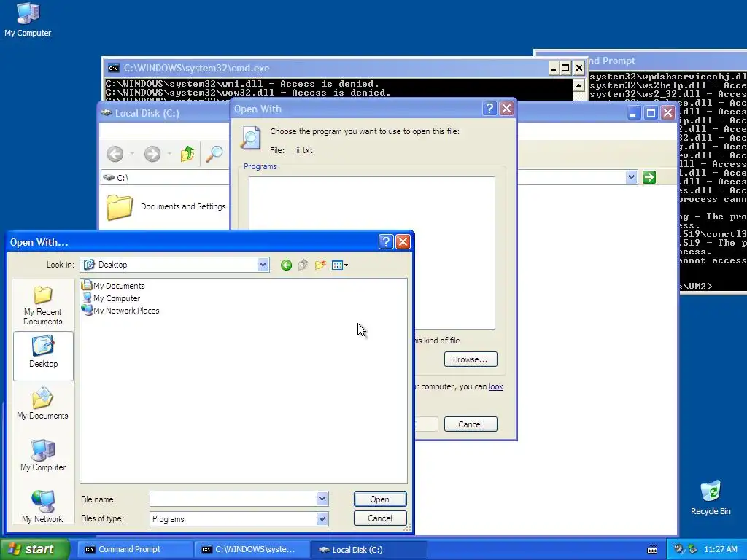Click second system tray icon
This screenshot has height=560, width=747.
[693, 549]
